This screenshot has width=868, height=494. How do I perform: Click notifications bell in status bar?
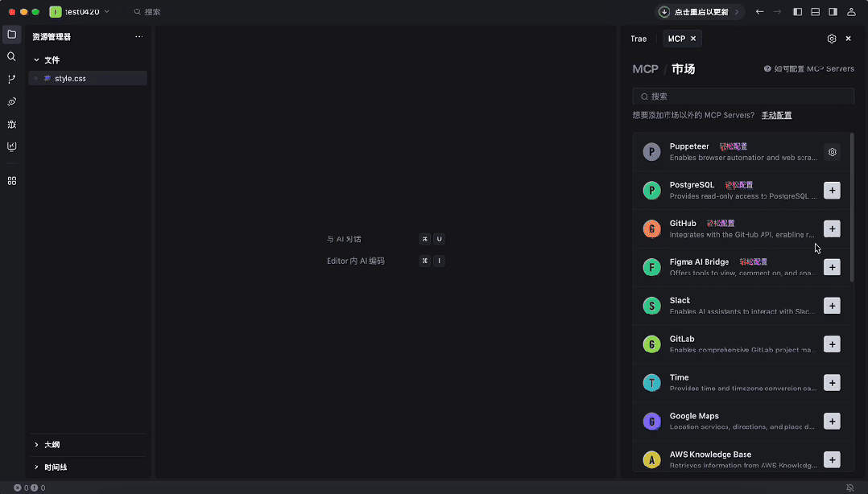point(849,488)
